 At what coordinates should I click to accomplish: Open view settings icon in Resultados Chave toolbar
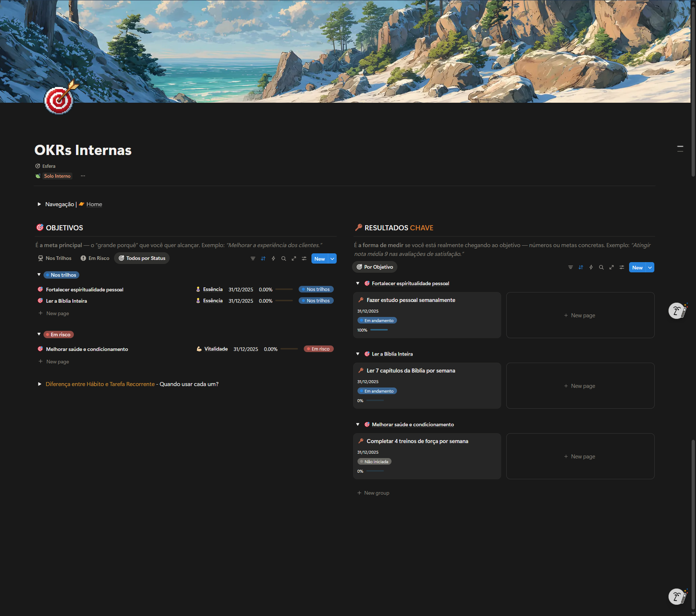point(622,268)
